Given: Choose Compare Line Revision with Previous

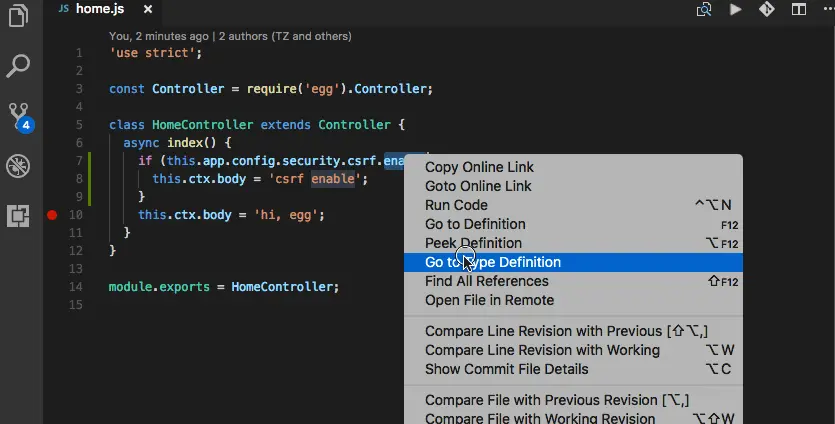Looking at the screenshot, I should pyautogui.click(x=573, y=331).
